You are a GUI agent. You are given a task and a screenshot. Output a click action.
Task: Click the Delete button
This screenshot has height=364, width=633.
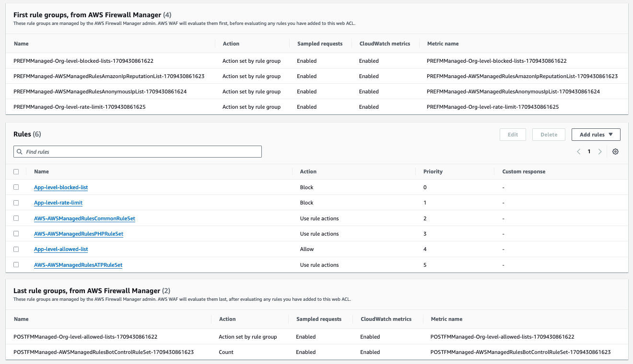pos(549,135)
